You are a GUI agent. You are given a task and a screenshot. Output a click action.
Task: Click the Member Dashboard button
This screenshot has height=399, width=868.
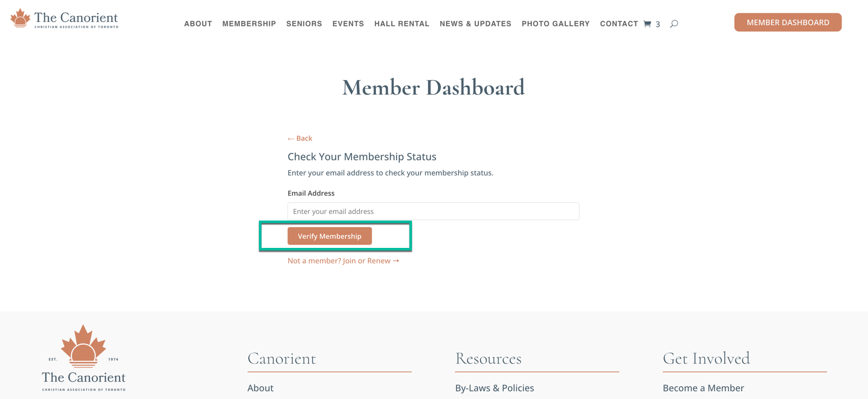788,22
